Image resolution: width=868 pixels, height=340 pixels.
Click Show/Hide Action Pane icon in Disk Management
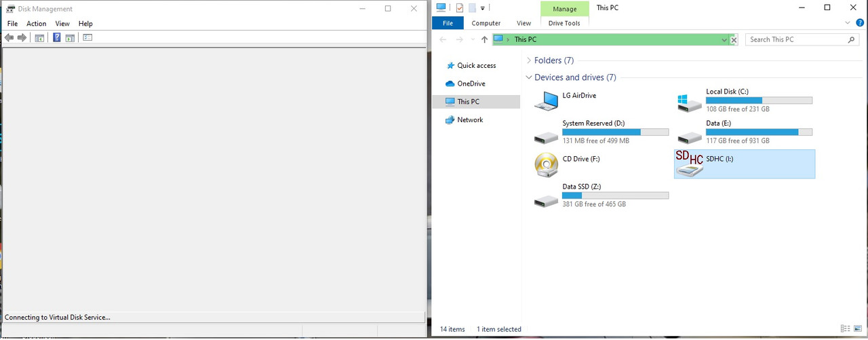coord(70,37)
